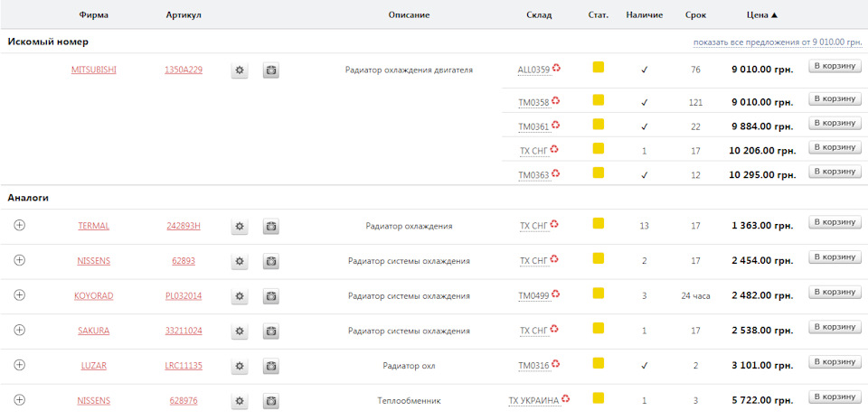The image size is (868, 420).
Task: Select description "Радиатор охлаждения двигателя"
Action: (409, 70)
